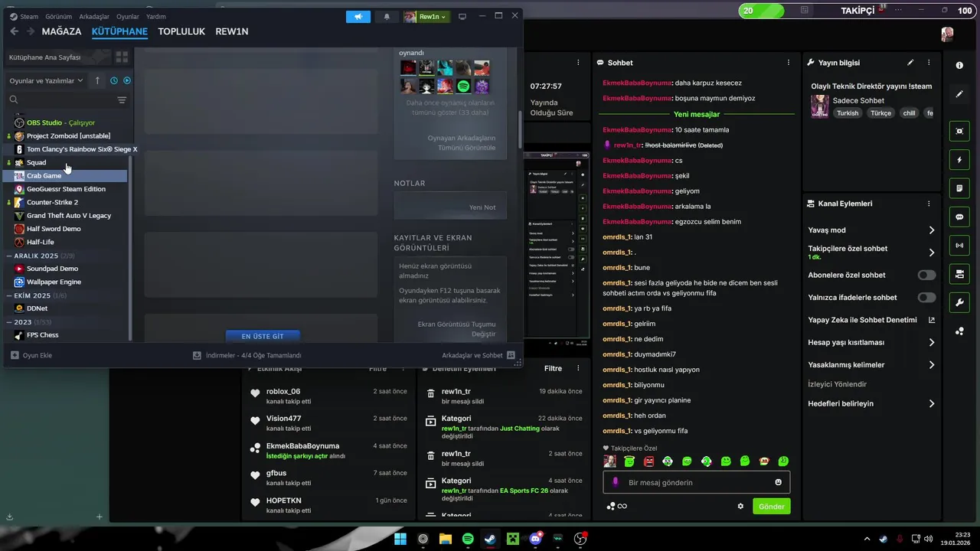Click the wrench sidebar icon
980x551 pixels.
point(959,302)
